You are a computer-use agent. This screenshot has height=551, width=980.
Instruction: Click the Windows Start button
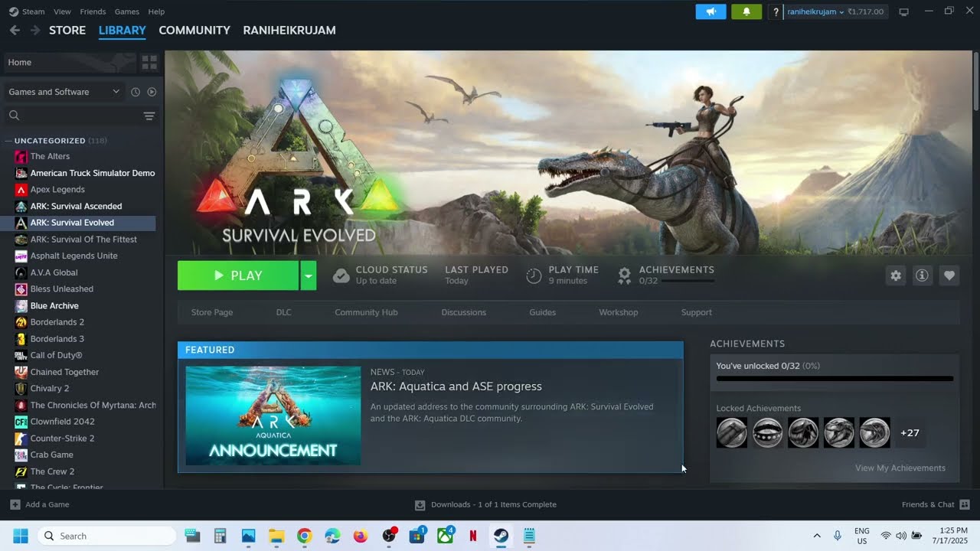(x=21, y=536)
